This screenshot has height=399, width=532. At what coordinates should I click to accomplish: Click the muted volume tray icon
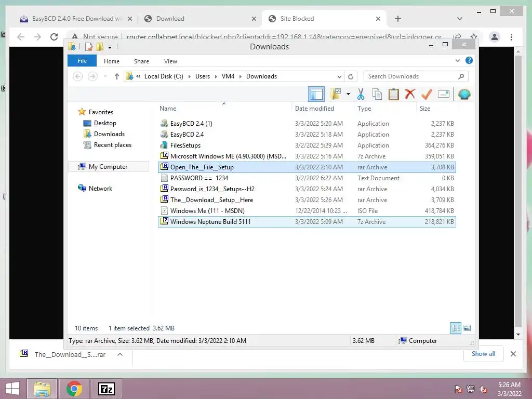483,389
